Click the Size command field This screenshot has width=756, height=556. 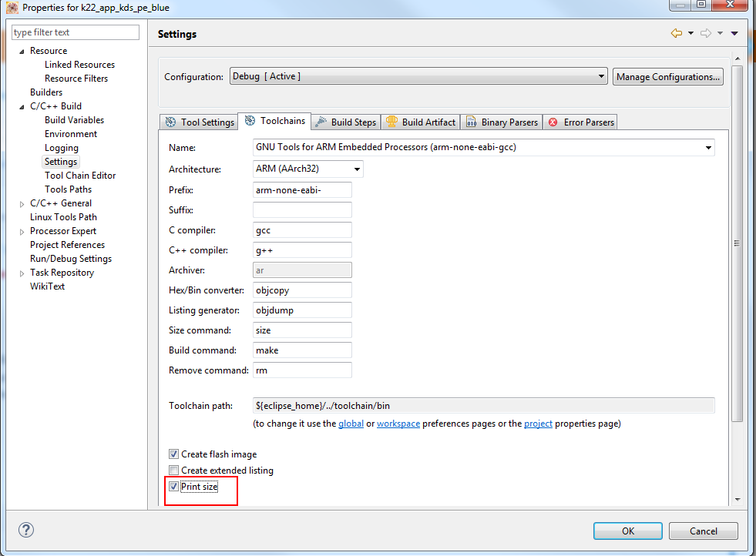[302, 330]
